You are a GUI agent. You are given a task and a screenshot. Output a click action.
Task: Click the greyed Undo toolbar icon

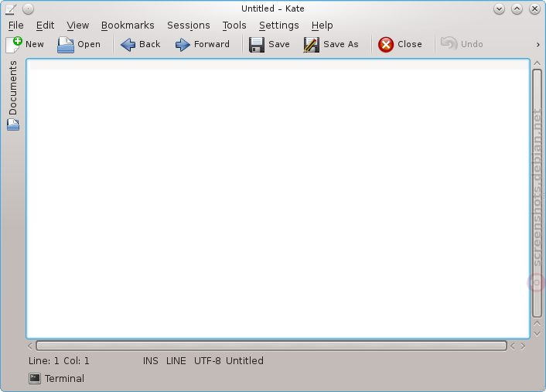tap(449, 44)
